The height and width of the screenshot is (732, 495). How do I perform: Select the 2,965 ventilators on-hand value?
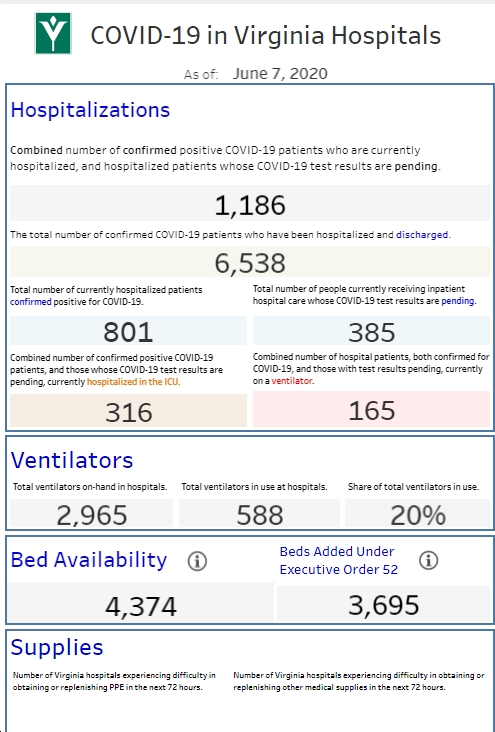point(92,514)
